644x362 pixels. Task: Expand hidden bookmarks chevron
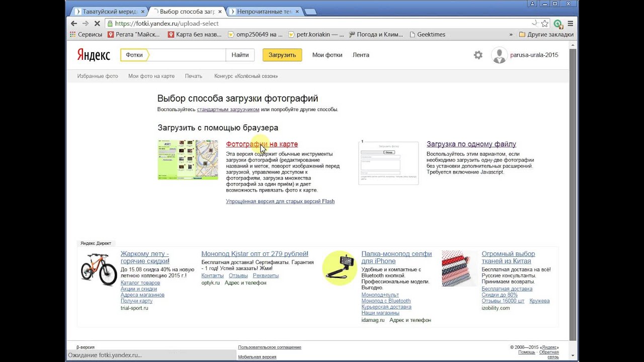click(x=511, y=35)
